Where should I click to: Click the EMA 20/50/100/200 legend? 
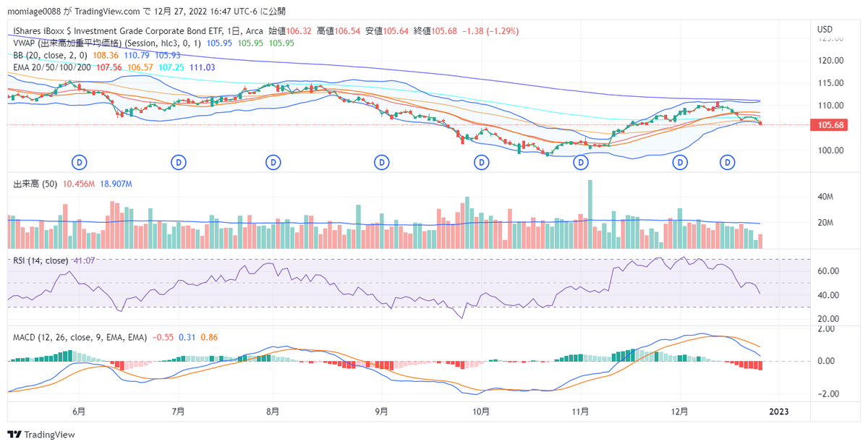pyautogui.click(x=52, y=67)
